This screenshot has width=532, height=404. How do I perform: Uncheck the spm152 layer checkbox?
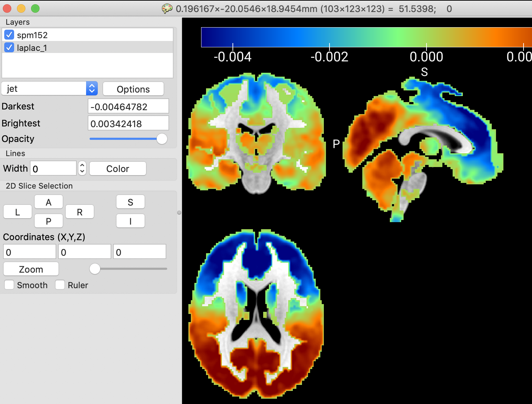coord(9,35)
